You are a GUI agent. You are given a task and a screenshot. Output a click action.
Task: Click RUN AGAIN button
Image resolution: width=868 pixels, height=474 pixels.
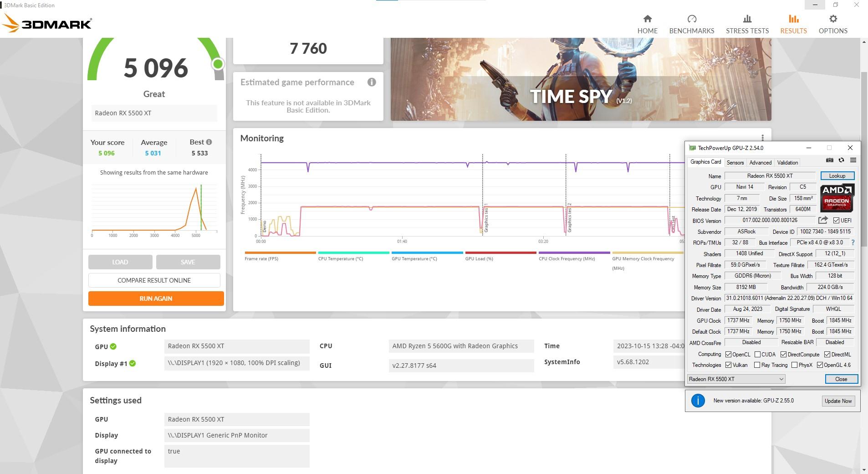[156, 299]
